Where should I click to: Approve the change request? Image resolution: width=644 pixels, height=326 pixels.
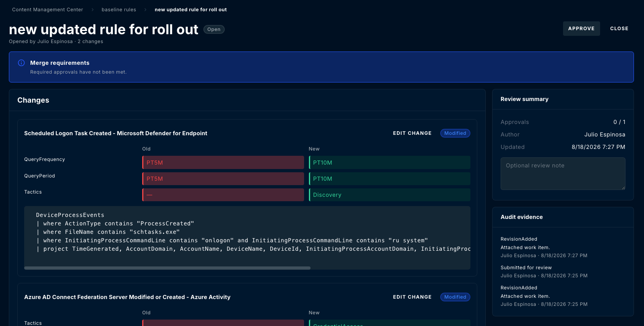click(x=581, y=29)
